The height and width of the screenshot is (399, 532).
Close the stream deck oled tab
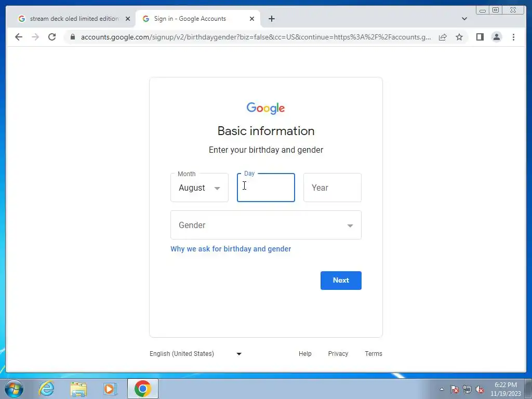coord(128,19)
